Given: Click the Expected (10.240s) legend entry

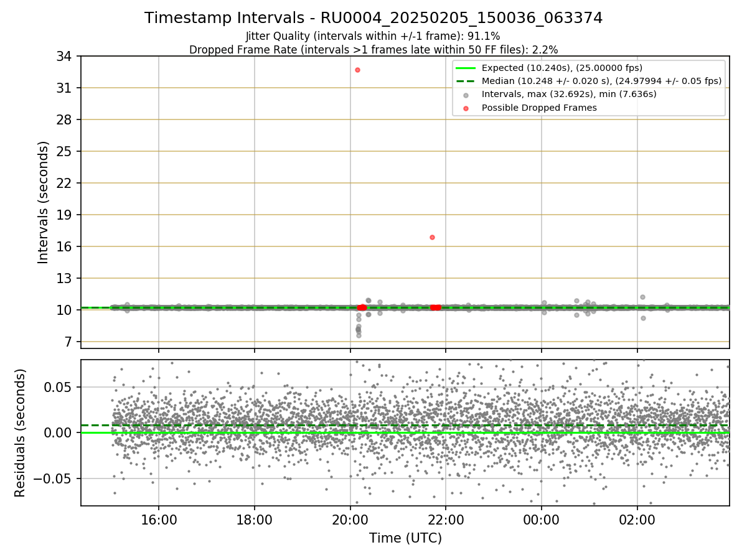Looking at the screenshot, I should click(562, 68).
